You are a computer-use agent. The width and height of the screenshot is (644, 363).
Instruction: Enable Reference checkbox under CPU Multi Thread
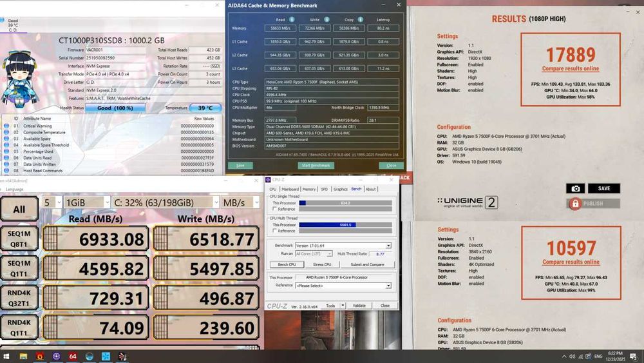(x=274, y=231)
